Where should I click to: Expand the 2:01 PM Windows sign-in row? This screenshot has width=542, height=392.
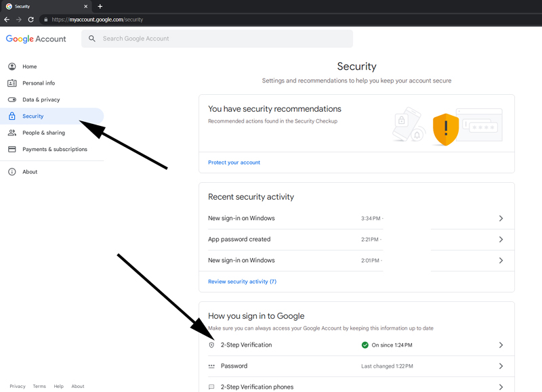[x=501, y=261]
